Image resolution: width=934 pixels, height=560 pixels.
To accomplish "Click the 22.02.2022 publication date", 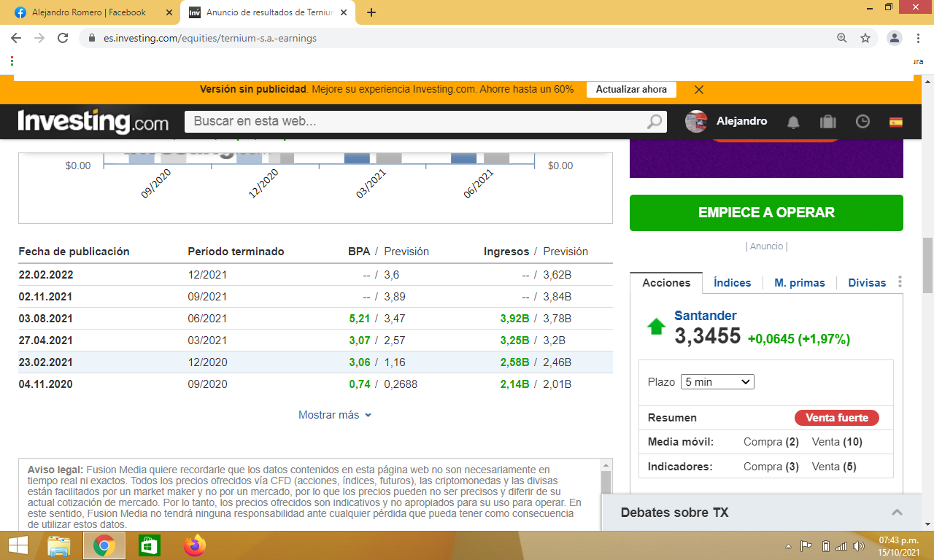I will coord(46,275).
